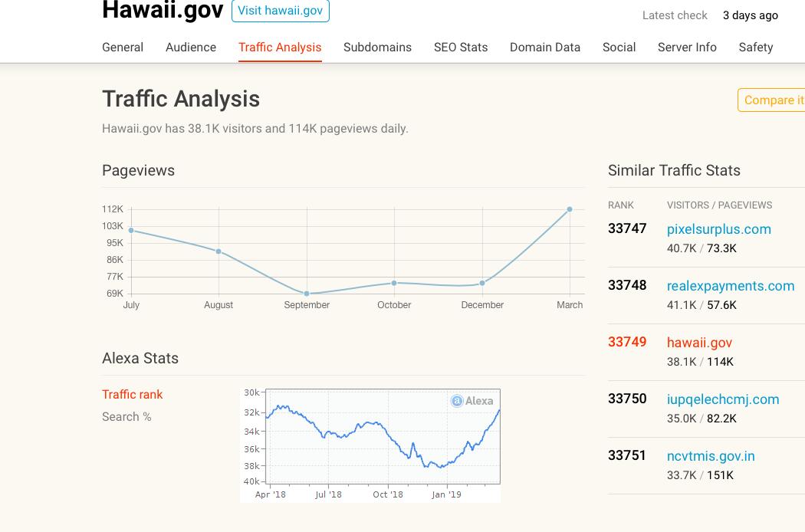Screen dimensions: 805x532
Task: Click the Alexa traffic rank graph
Action: click(x=370, y=445)
